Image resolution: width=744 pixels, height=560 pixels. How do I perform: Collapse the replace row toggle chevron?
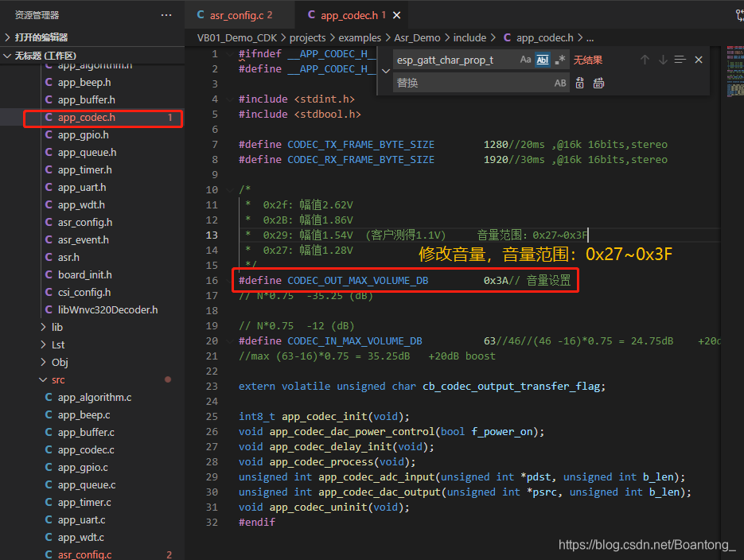point(386,71)
